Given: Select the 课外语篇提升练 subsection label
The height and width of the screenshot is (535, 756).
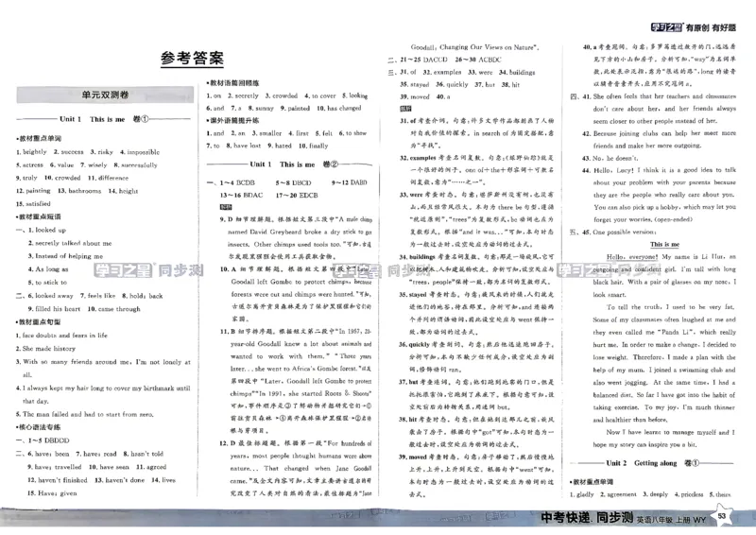Looking at the screenshot, I should (x=232, y=120).
